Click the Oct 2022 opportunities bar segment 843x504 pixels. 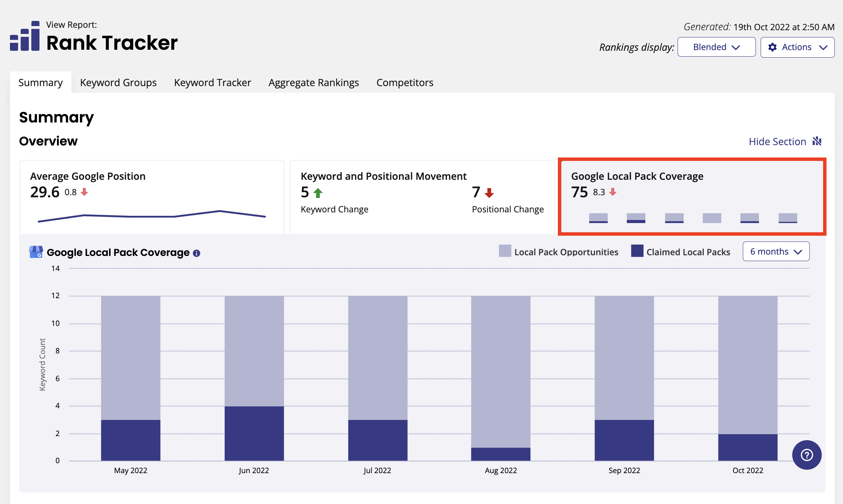(748, 365)
